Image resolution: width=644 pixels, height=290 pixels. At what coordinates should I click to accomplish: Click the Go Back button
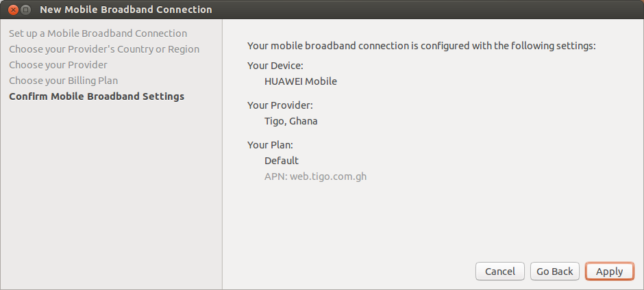click(554, 272)
